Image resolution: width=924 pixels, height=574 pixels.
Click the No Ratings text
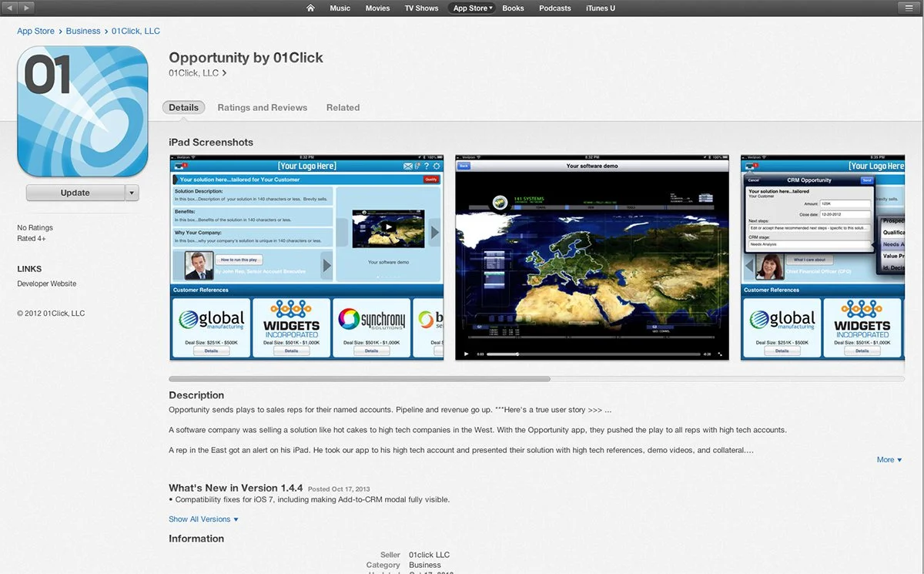(35, 228)
